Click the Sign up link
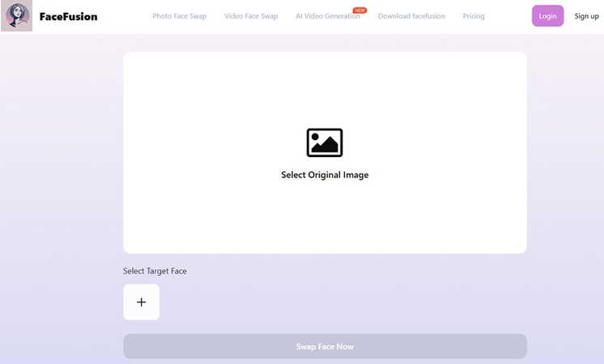 point(586,16)
